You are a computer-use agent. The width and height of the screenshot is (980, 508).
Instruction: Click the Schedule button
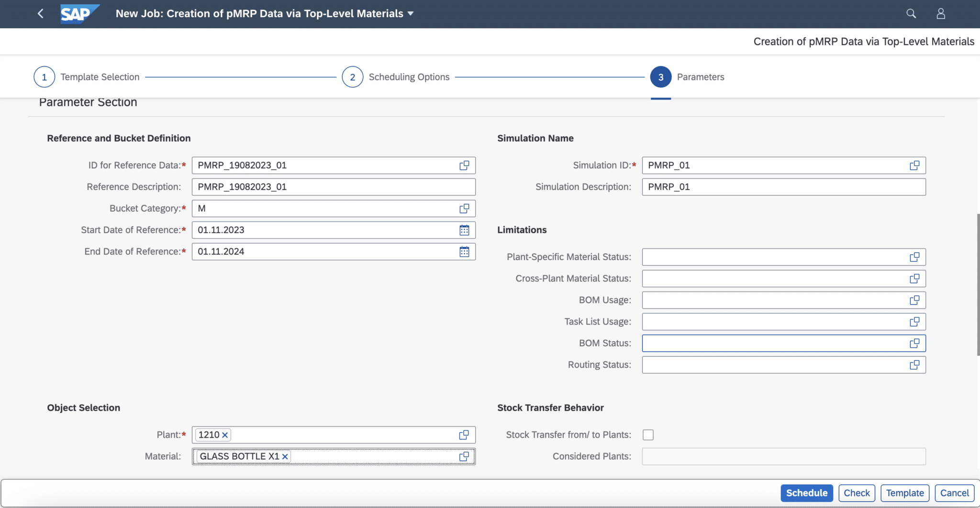[806, 493]
